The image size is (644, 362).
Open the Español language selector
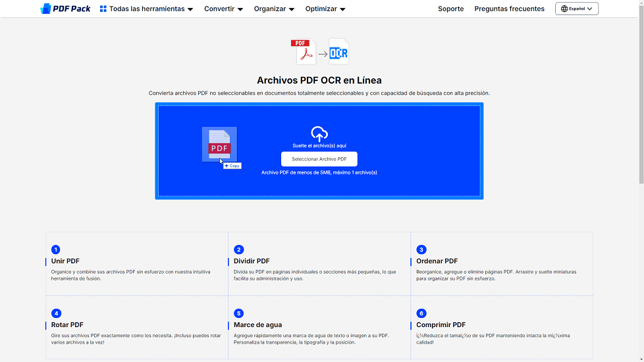[x=577, y=9]
